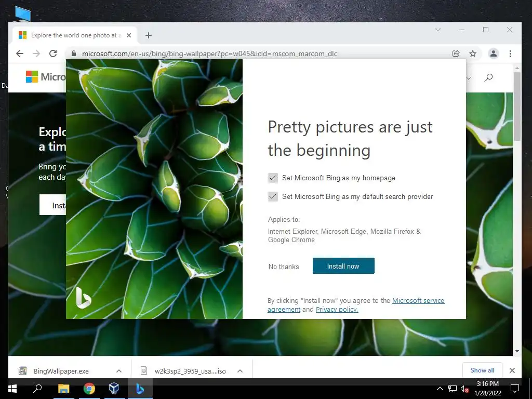Expand the Microsoft header navigation chevron

tap(469, 78)
